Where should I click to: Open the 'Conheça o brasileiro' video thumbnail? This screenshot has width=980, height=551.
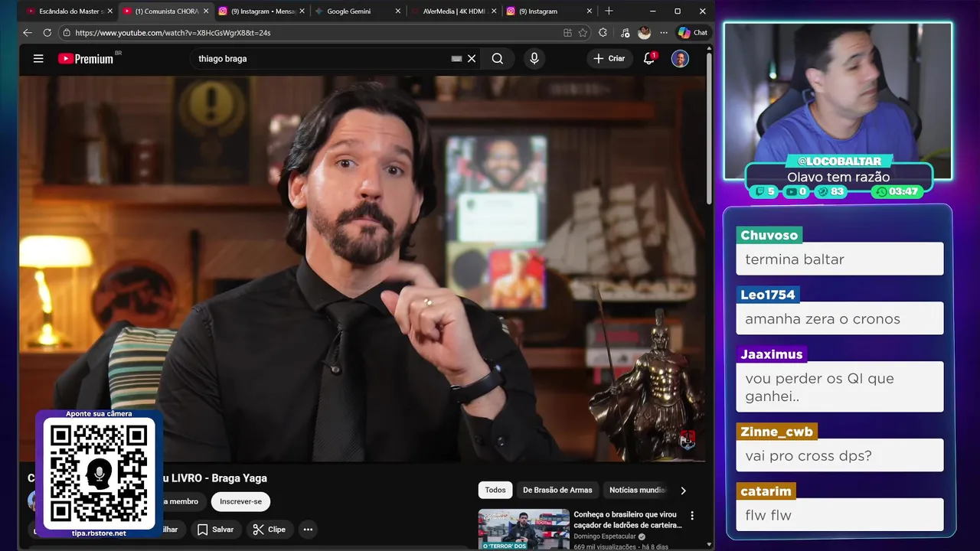pos(524,530)
